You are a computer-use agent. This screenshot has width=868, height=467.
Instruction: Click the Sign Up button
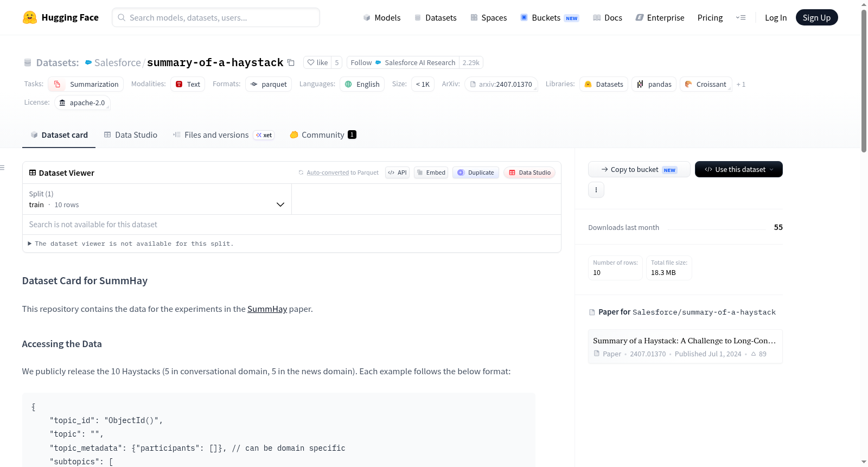pyautogui.click(x=816, y=17)
